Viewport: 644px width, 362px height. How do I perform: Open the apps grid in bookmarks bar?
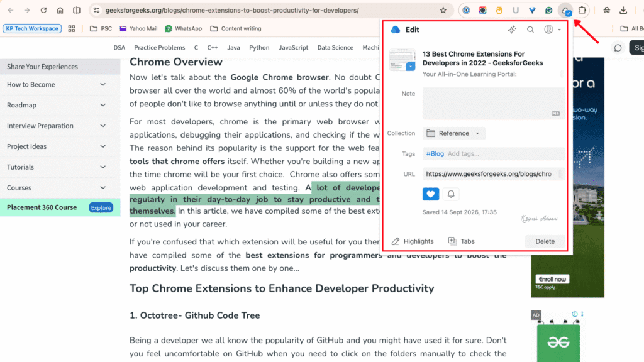72,28
